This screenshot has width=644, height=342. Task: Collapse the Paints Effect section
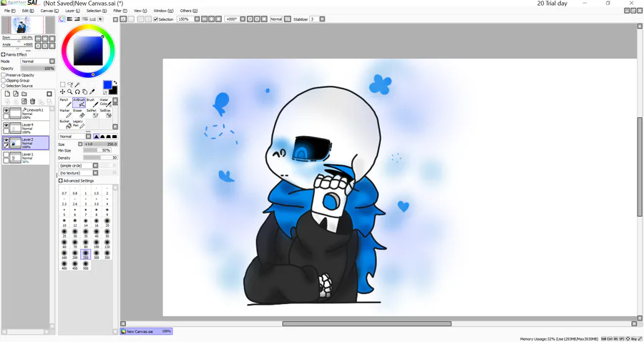3,54
